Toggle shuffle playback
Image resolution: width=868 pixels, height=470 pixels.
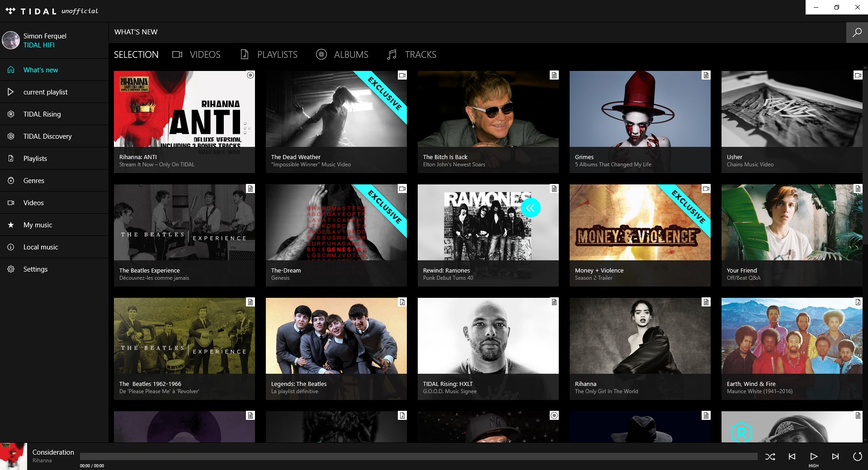(770, 456)
